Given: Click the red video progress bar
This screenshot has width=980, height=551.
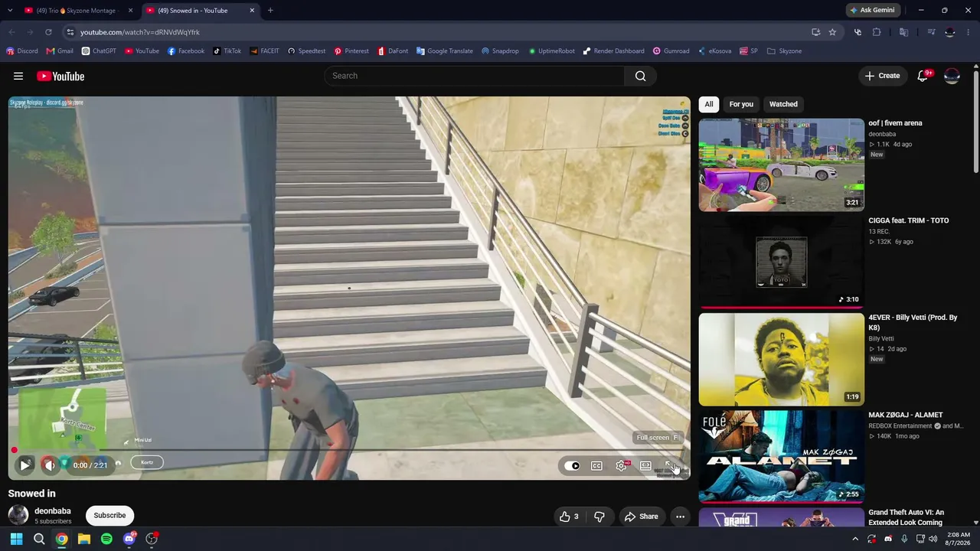Looking at the screenshot, I should click(349, 450).
